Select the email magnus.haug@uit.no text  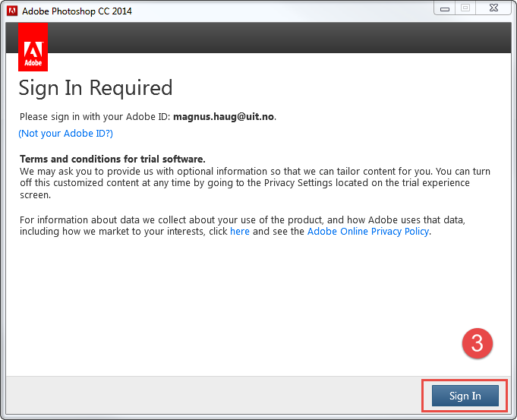click(x=223, y=117)
